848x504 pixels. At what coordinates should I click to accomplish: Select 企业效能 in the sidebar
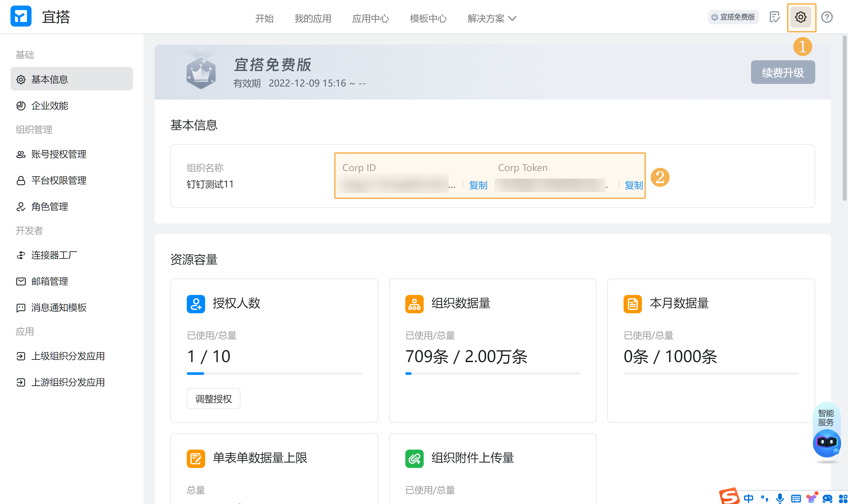[49, 106]
